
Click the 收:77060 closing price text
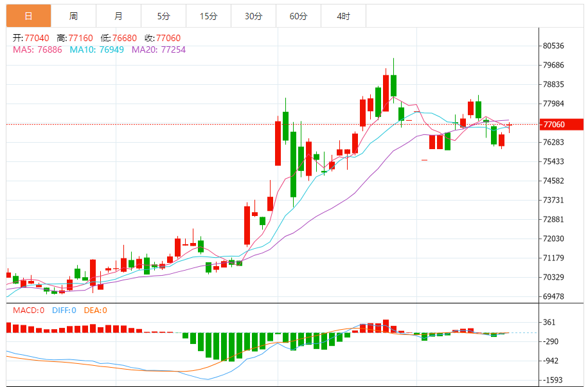(163, 38)
